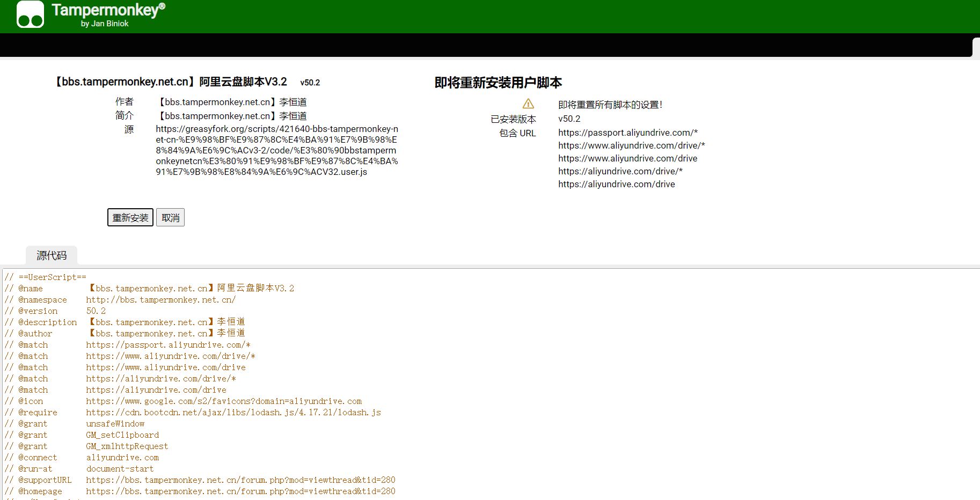The height and width of the screenshot is (500, 980).
Task: Click the @run-at document-start line
Action: [120, 469]
